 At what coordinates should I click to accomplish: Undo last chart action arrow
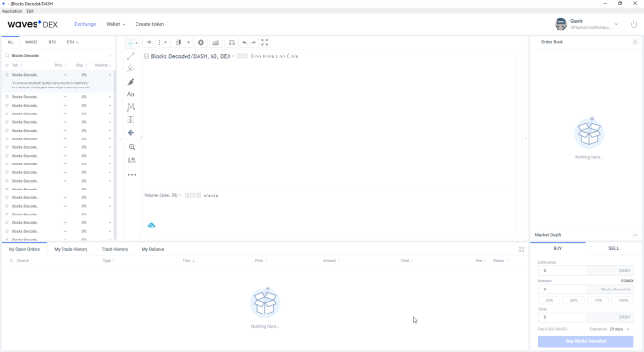click(244, 42)
